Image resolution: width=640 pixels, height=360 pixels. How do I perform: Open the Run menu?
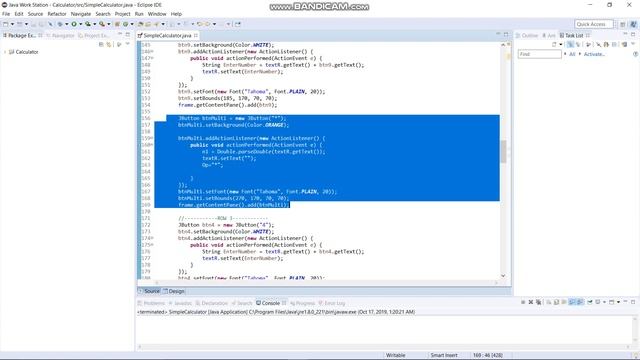click(139, 14)
